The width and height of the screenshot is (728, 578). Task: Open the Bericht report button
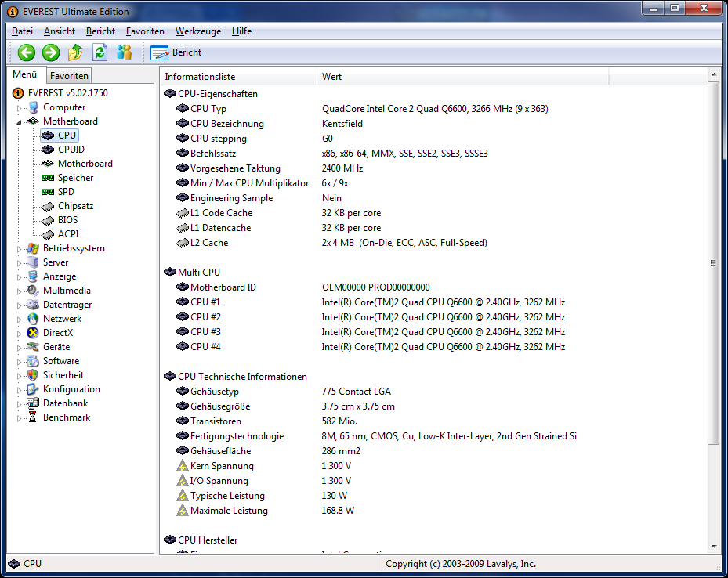(x=176, y=52)
